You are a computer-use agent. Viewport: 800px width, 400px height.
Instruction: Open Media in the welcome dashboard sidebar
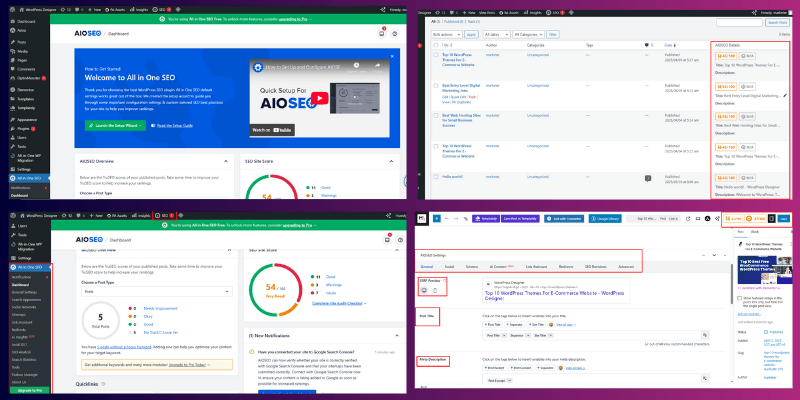click(22, 51)
